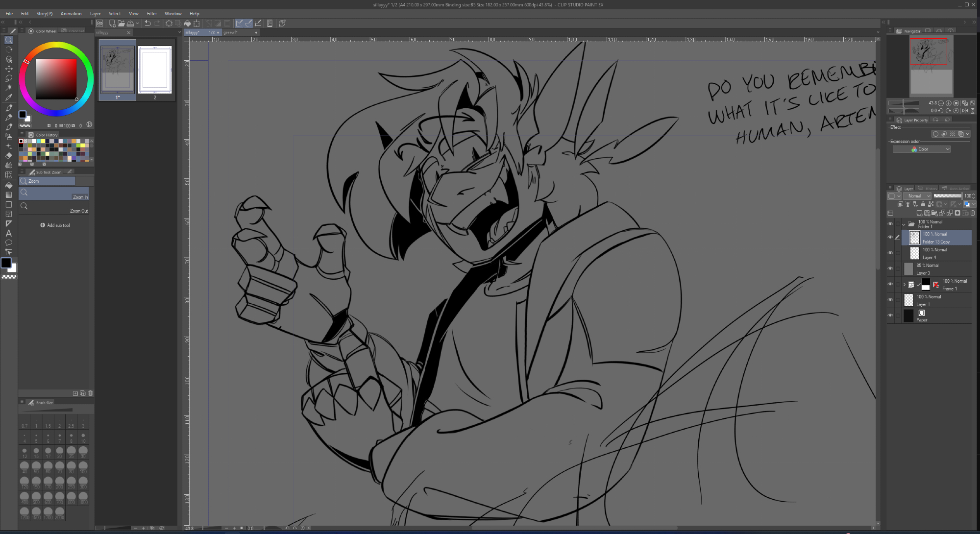The image size is (980, 534).
Task: Toggle visibility of the Paper layer
Action: coord(890,316)
